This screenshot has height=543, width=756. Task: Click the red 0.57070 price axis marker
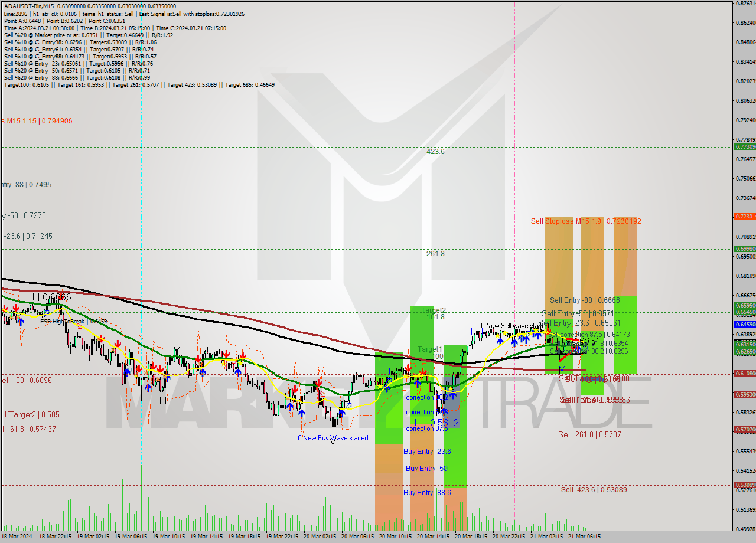(744, 429)
